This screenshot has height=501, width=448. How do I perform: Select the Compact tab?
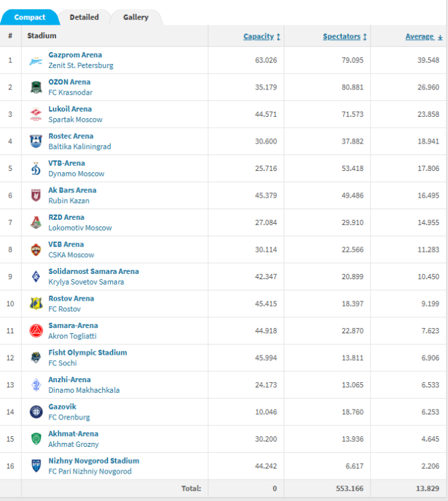(x=30, y=17)
